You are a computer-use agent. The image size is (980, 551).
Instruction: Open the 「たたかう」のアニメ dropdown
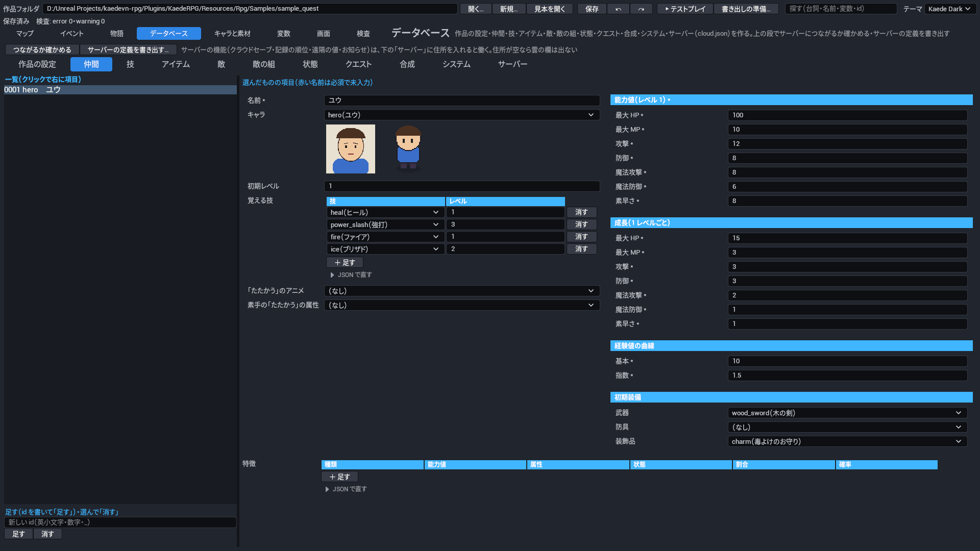click(x=462, y=291)
